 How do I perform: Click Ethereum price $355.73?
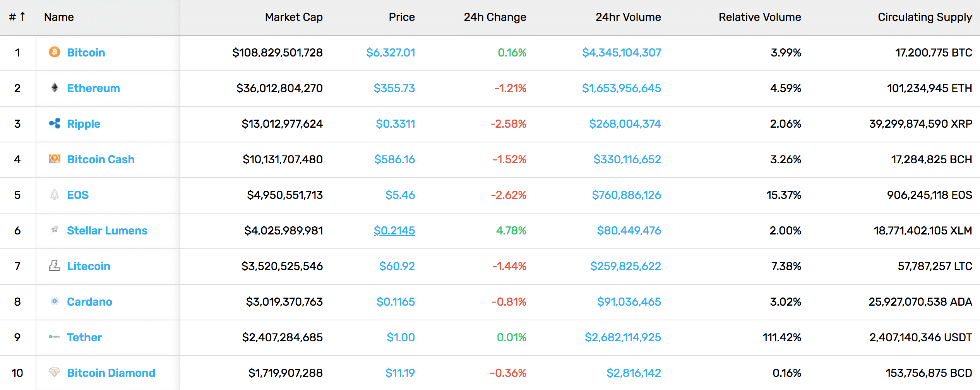point(394,88)
